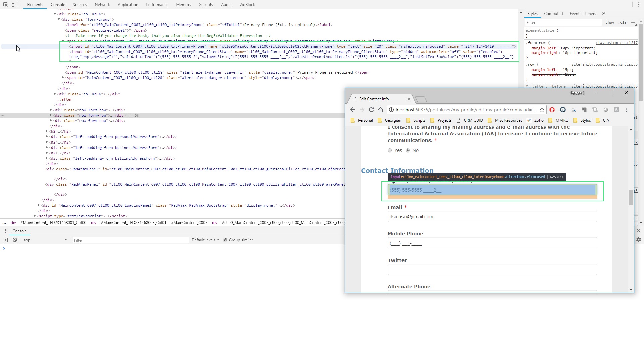Click the clear console icon

point(15,240)
